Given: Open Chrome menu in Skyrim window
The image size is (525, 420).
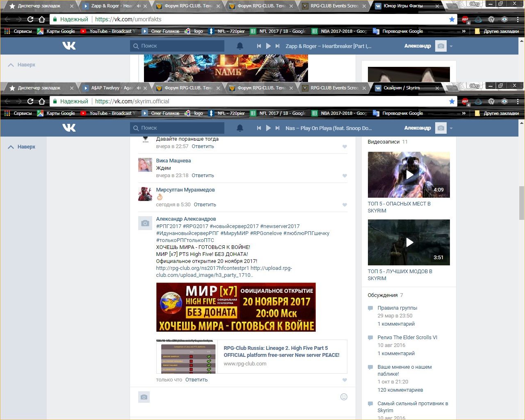Looking at the screenshot, I should [518, 101].
